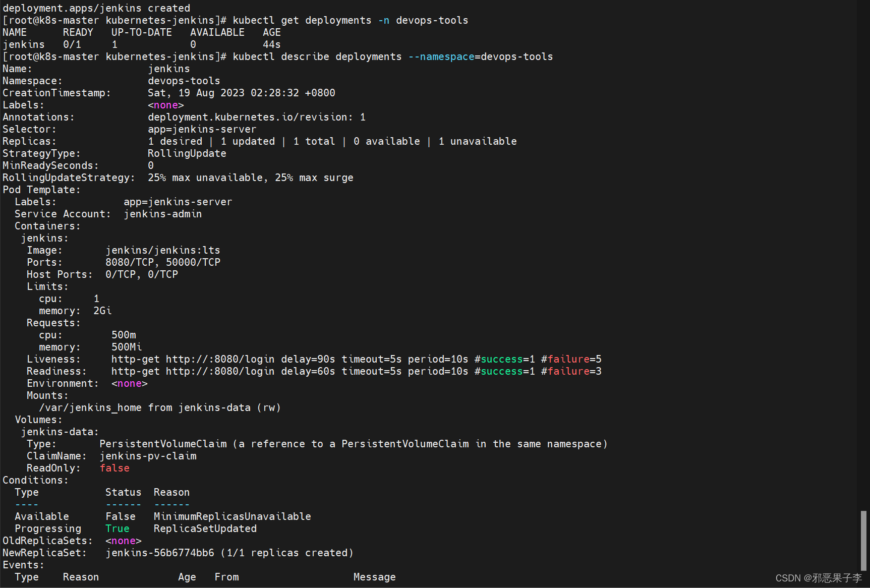Screen dimensions: 870x588
Task: Click the creation timestamp 'Sat, 19 Aug 2023 02:28:32 +0800'
Action: click(x=242, y=93)
